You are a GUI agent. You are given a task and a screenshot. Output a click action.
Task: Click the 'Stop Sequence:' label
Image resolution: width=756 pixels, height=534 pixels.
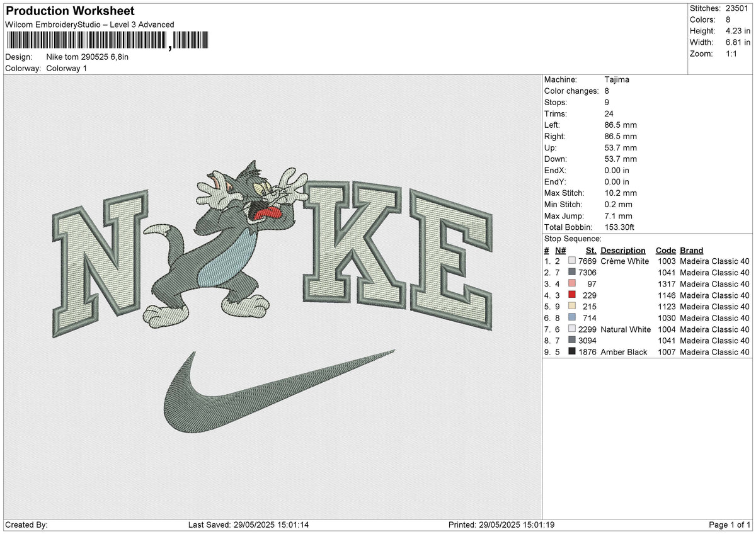point(573,239)
